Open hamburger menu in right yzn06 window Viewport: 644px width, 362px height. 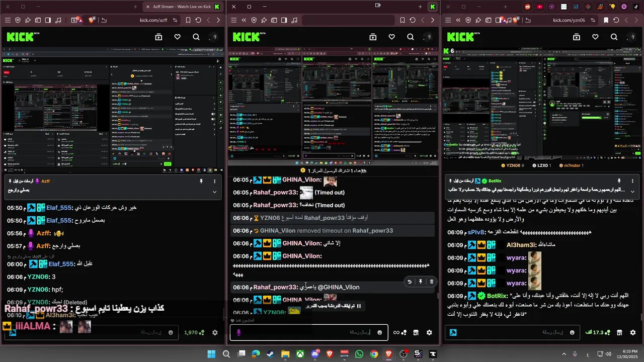point(448,20)
